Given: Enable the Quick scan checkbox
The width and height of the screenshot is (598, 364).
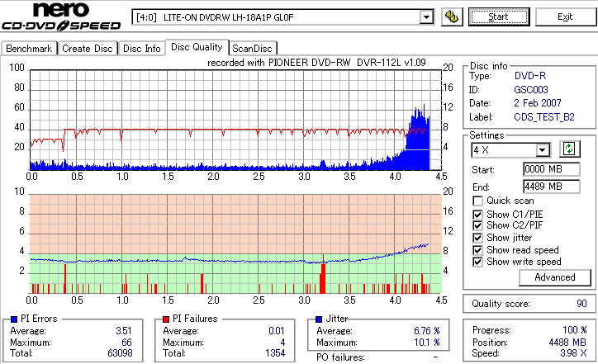Looking at the screenshot, I should pyautogui.click(x=477, y=201).
